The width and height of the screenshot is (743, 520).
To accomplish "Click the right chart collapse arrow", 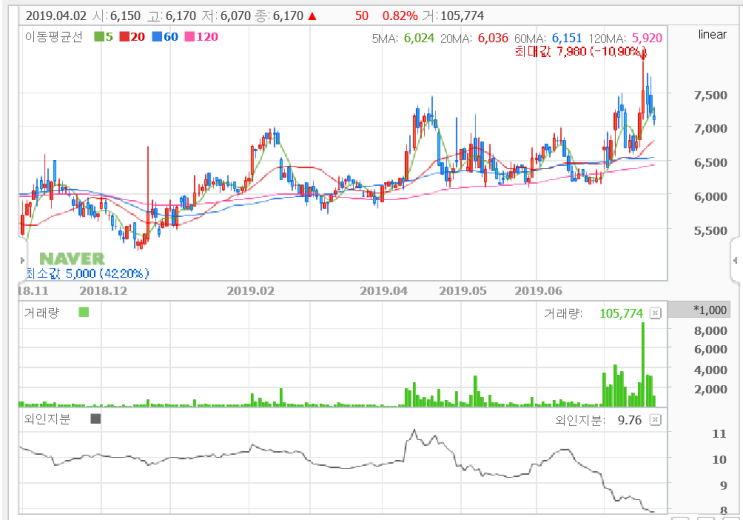I will click(x=735, y=260).
